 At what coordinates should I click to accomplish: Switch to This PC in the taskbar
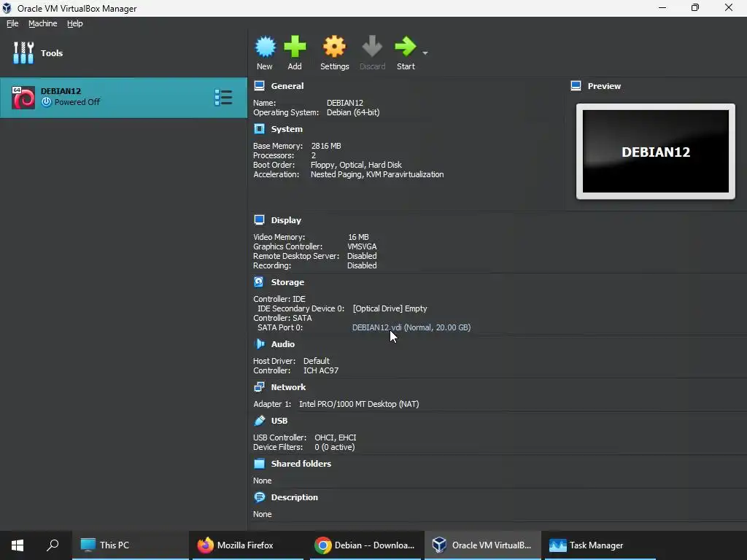[x=130, y=545]
